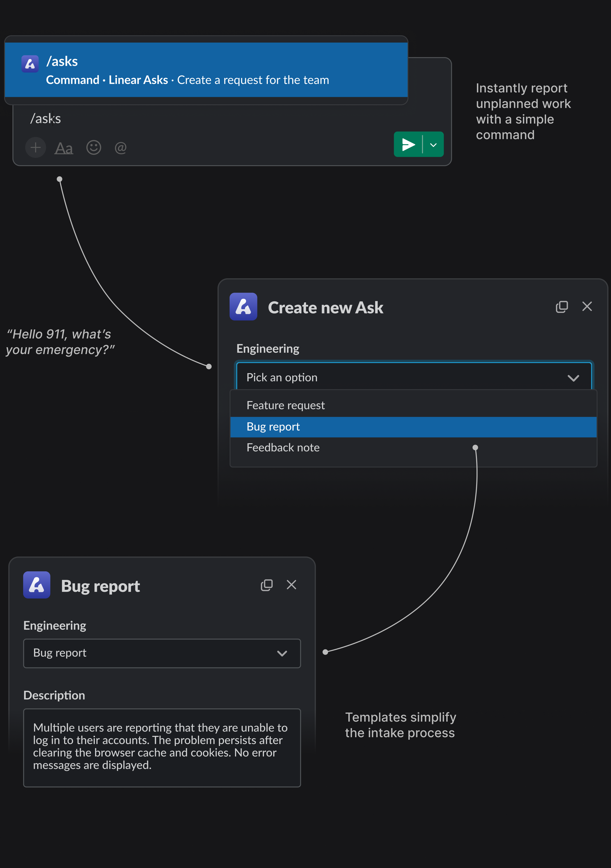The image size is (611, 868).
Task: Click the Bug report dialog heading
Action: (x=101, y=586)
